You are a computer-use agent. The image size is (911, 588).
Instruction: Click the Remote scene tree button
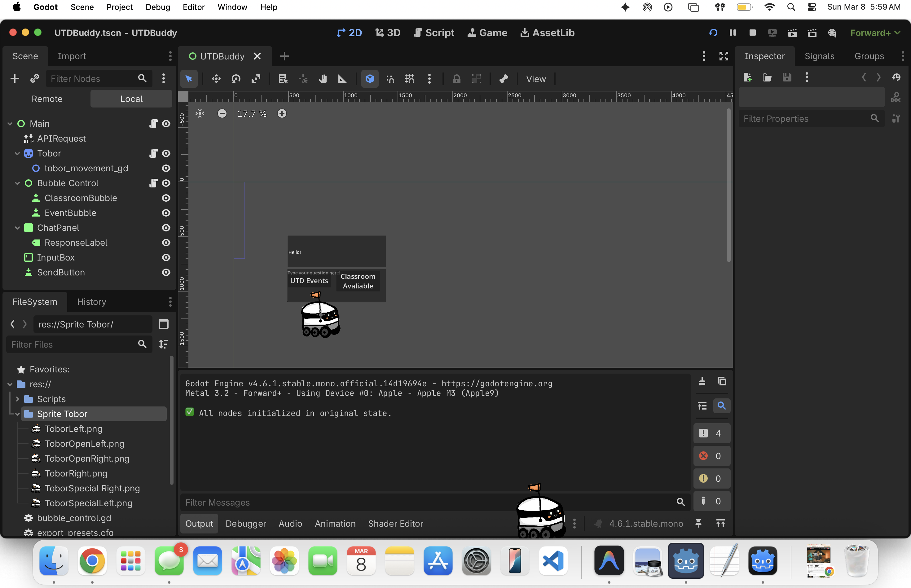tap(47, 99)
